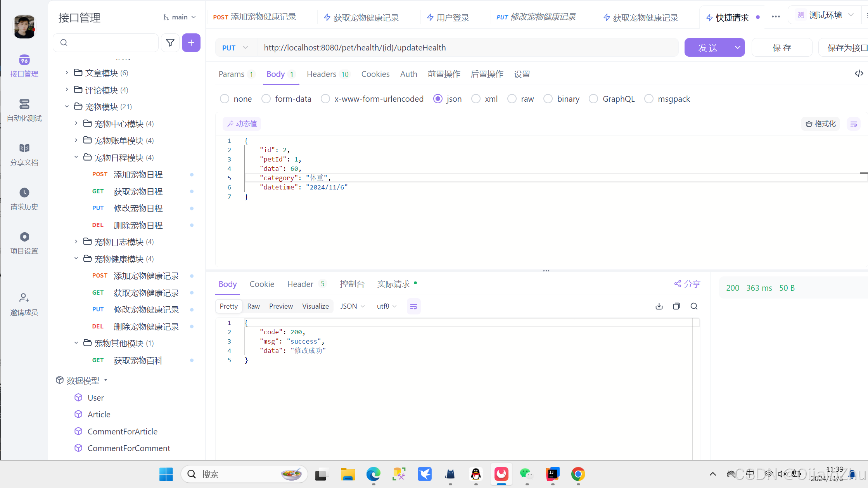This screenshot has height=488, width=868.
Task: Click the request URL input field
Action: point(465,48)
